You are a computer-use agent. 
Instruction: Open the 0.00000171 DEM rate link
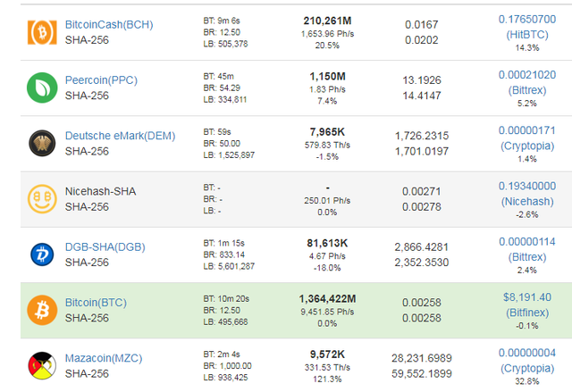[x=527, y=130]
